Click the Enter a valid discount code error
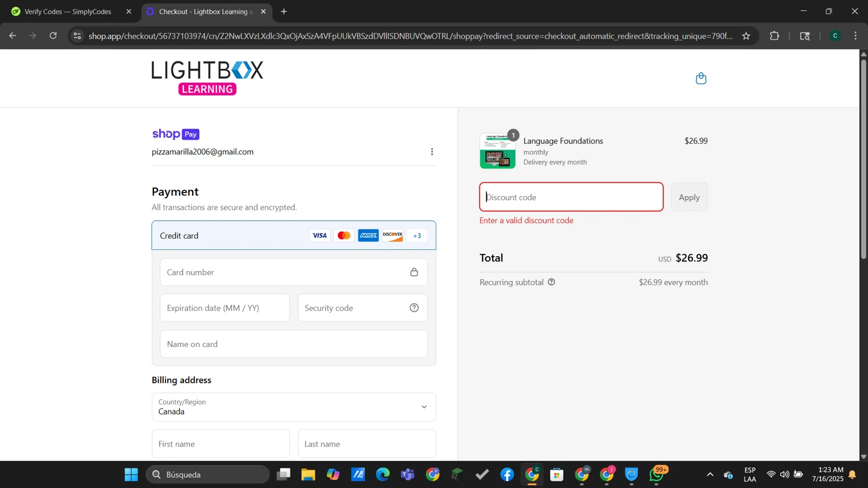 (x=527, y=220)
